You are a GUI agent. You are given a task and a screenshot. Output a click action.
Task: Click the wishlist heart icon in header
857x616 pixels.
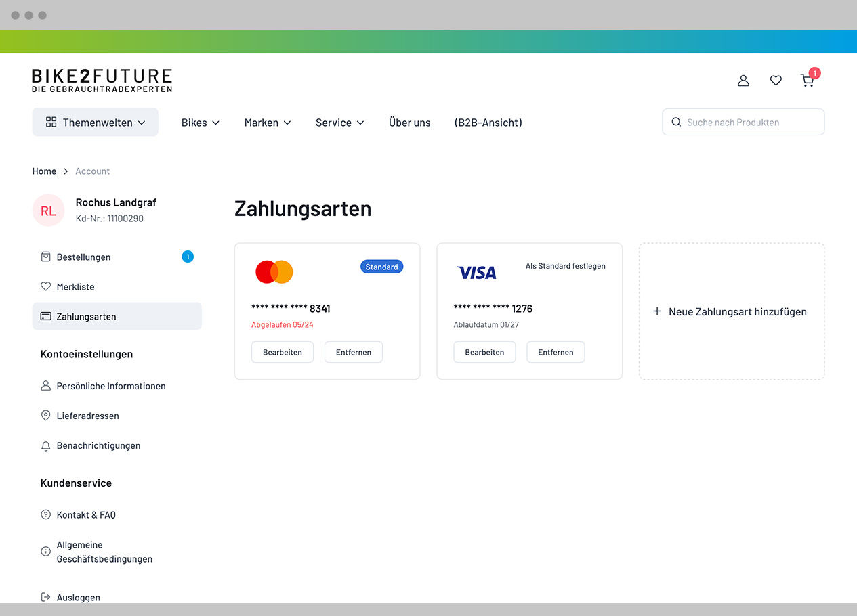[776, 81]
